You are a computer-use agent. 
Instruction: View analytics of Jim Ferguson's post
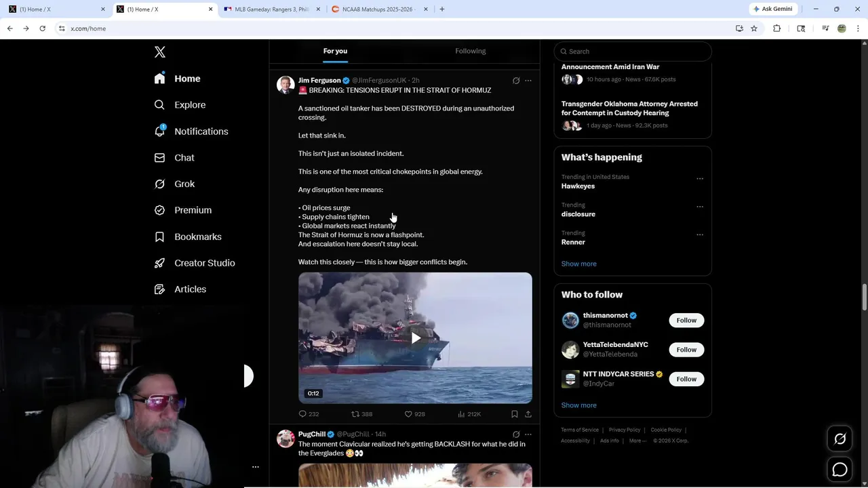pyautogui.click(x=469, y=414)
